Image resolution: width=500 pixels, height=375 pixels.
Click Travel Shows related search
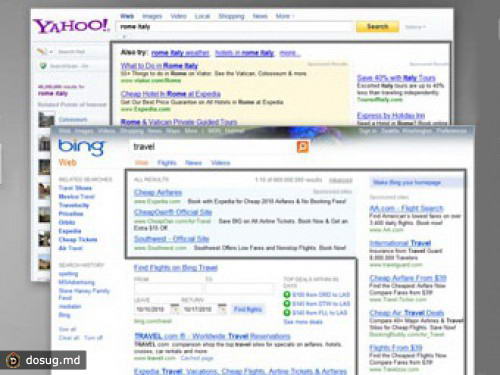click(75, 188)
